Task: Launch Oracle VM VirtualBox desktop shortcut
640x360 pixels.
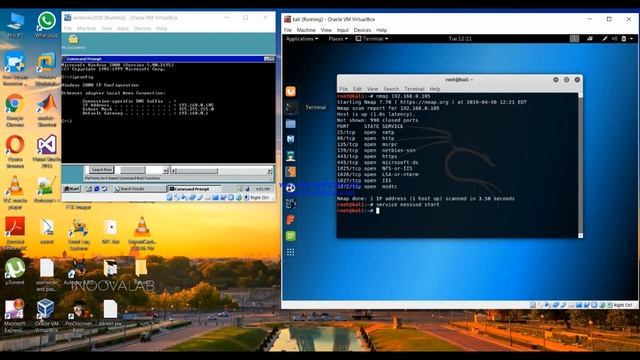Action: coord(46,315)
